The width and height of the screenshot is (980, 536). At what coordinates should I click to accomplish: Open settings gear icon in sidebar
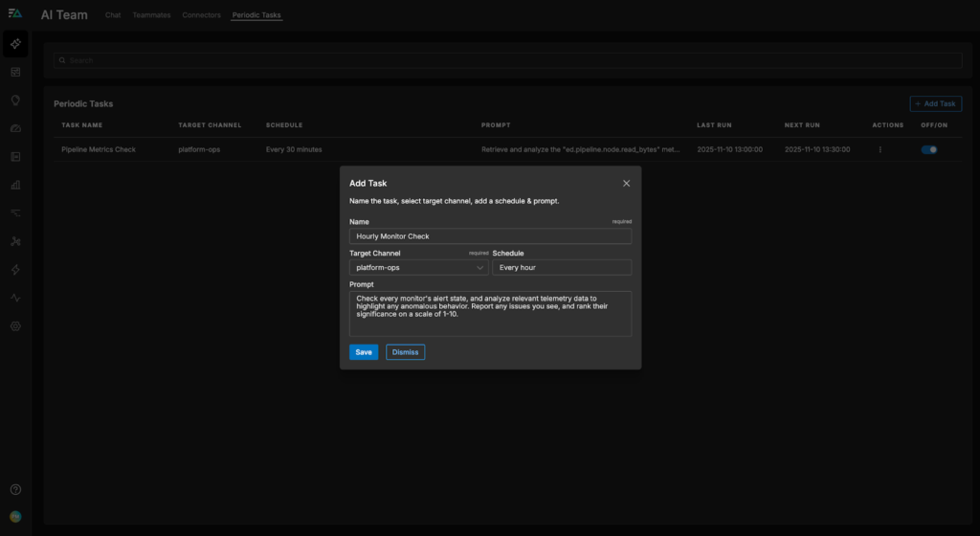click(x=15, y=326)
